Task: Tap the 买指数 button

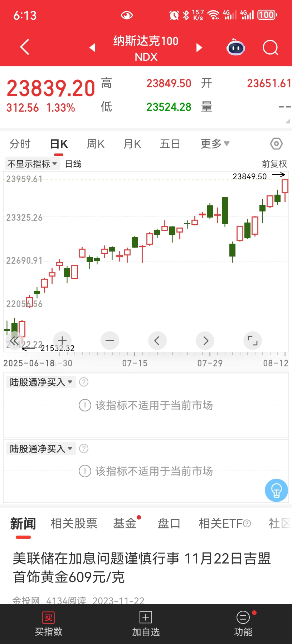Action: click(49, 624)
